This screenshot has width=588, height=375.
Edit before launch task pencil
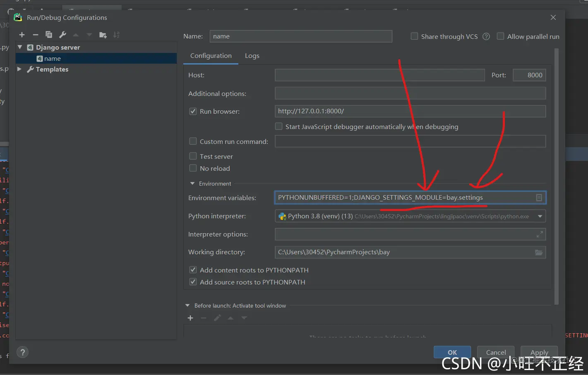[x=217, y=318]
